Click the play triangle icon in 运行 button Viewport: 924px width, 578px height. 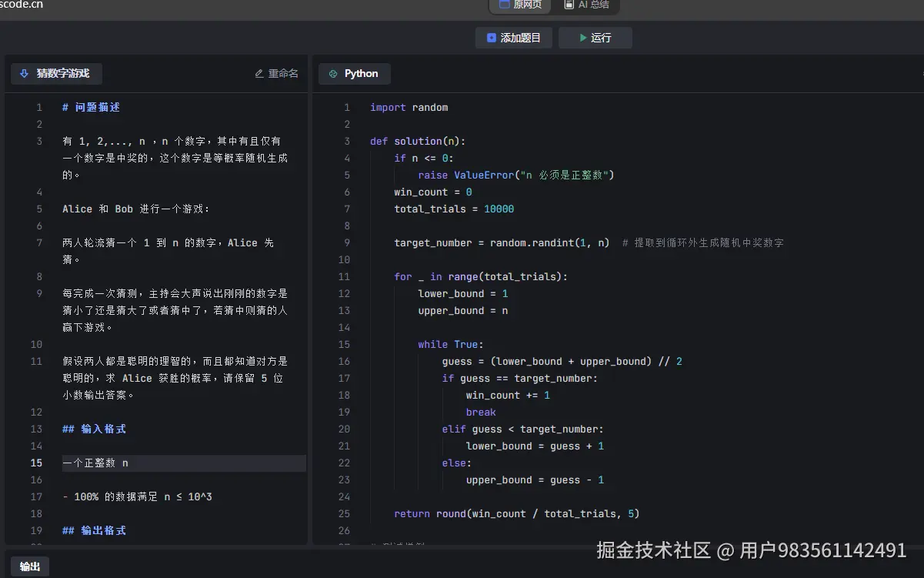(x=583, y=37)
